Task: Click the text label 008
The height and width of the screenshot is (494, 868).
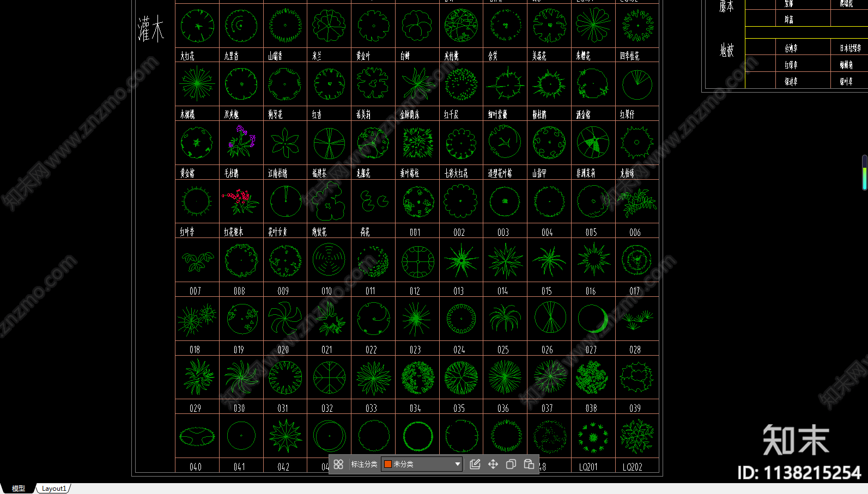Action: (x=239, y=291)
